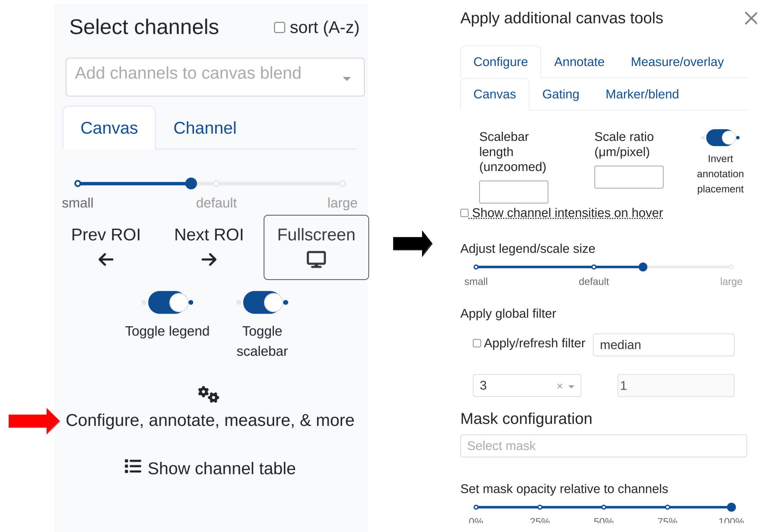Viewport: 767px width, 532px height.
Task: Click the list icon beside Show channel table
Action: 133,466
